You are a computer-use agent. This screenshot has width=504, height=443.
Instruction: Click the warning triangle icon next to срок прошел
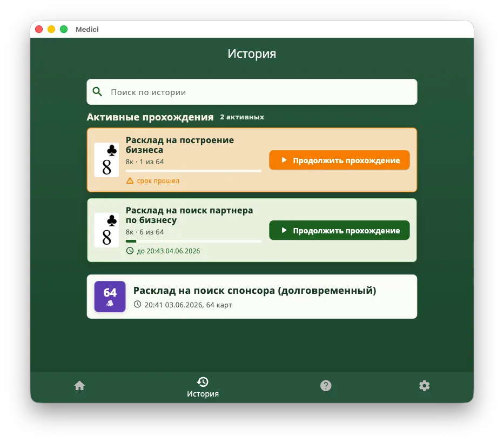point(130,180)
